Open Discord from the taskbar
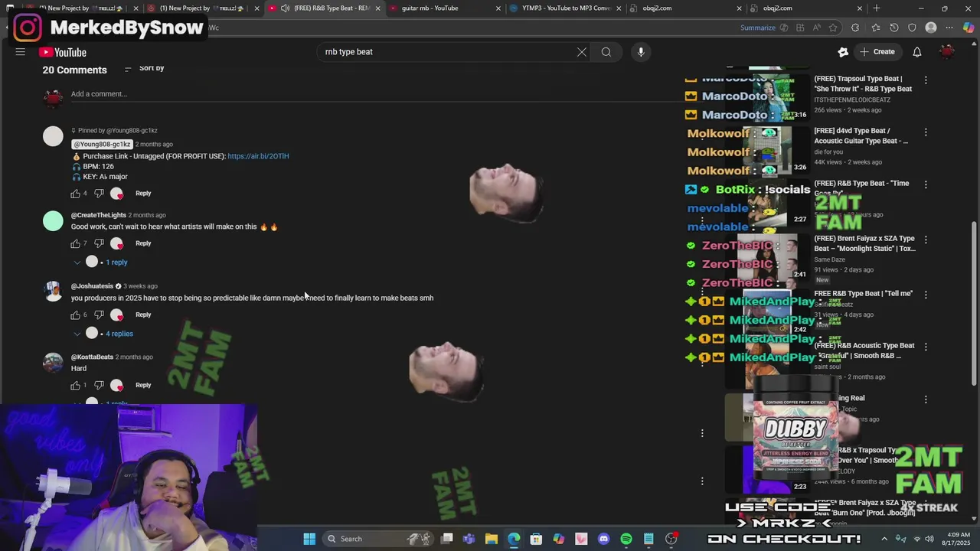Image resolution: width=980 pixels, height=551 pixels. [x=604, y=539]
